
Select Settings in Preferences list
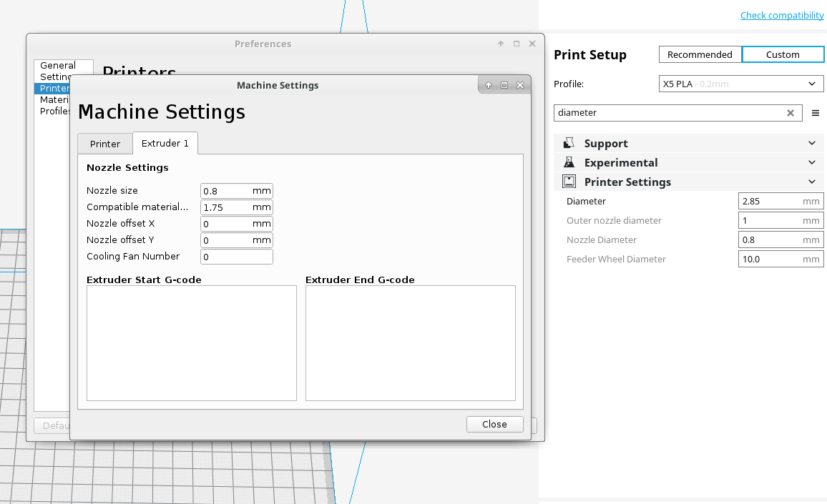[55, 76]
